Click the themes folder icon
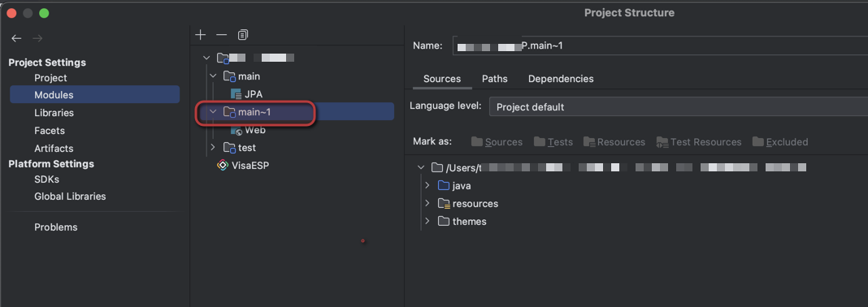 (444, 221)
